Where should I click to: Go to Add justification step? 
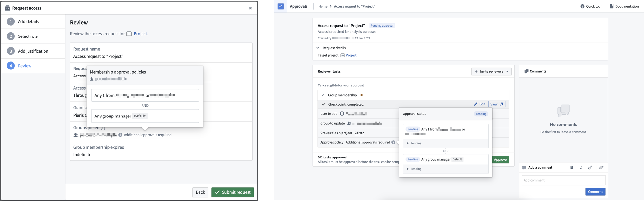coord(33,51)
